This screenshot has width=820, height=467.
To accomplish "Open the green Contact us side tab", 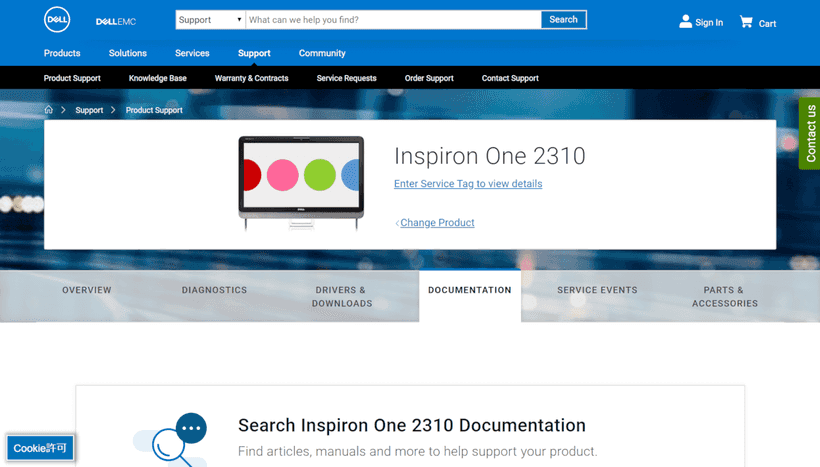I will pyautogui.click(x=810, y=133).
